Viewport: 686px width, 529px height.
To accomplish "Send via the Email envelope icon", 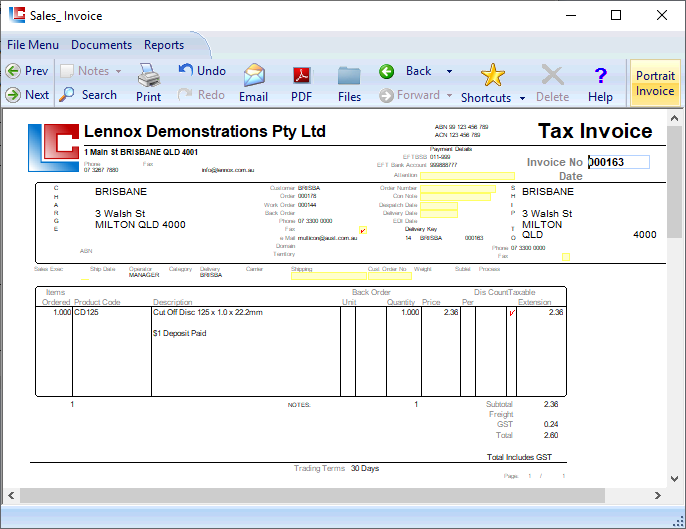I will pos(254,75).
